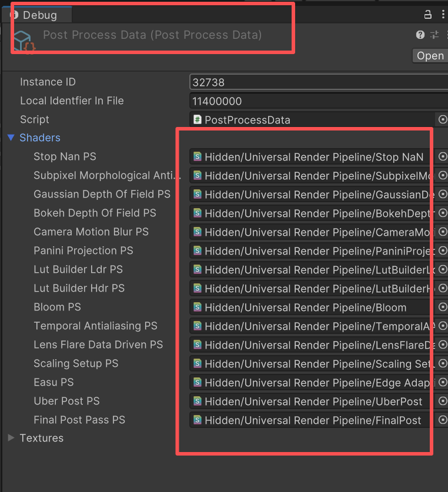Click the GaussianDe shader reference field
448x492 pixels.
coord(312,194)
